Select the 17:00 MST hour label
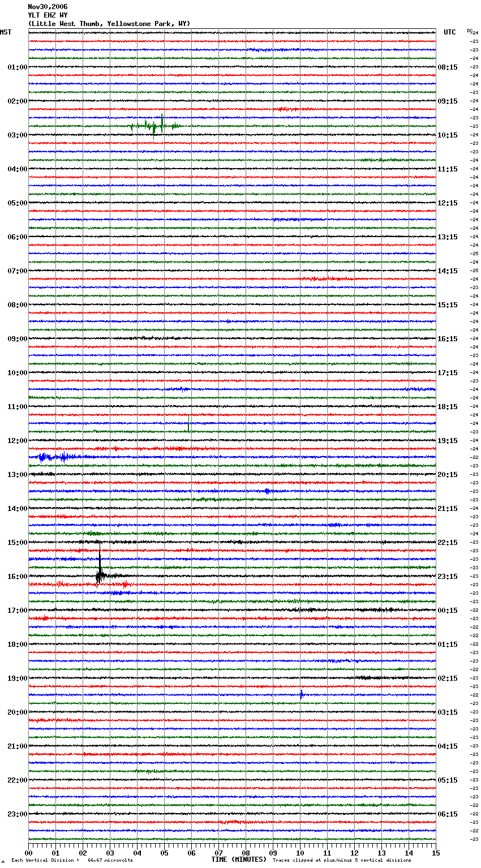The height and width of the screenshot is (868, 481). [17, 611]
